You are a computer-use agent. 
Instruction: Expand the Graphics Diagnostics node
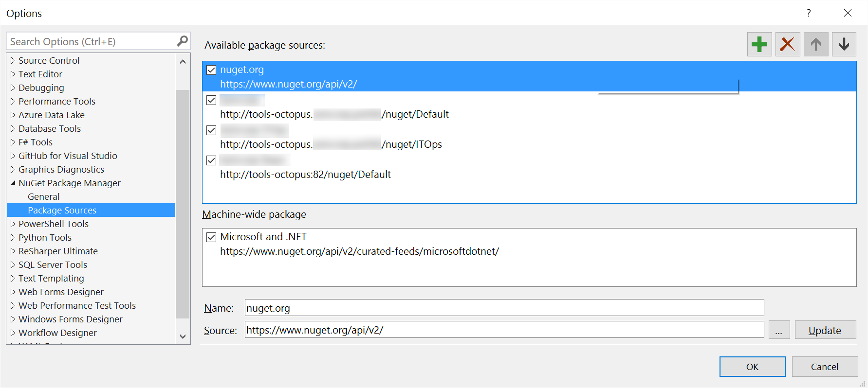tap(13, 170)
